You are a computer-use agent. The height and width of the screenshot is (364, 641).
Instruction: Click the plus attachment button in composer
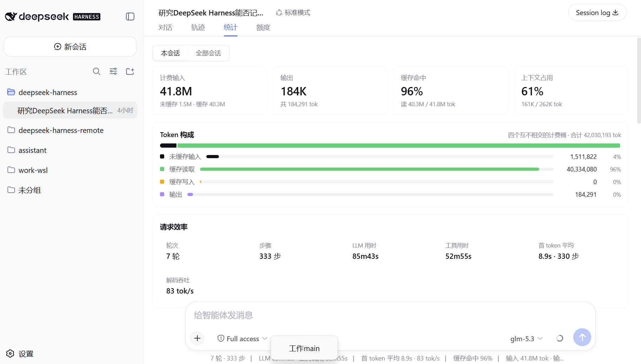click(x=197, y=338)
